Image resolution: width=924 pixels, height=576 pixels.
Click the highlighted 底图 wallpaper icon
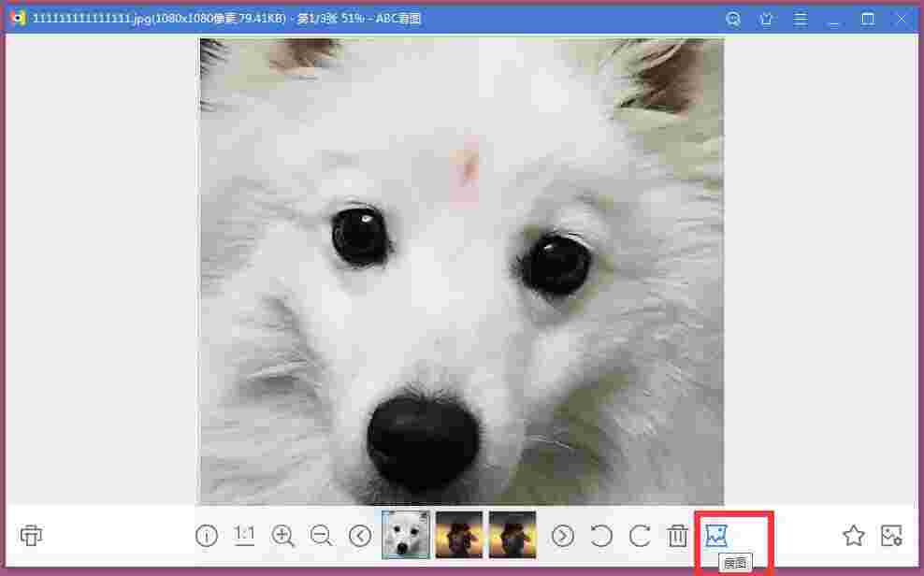coord(716,535)
